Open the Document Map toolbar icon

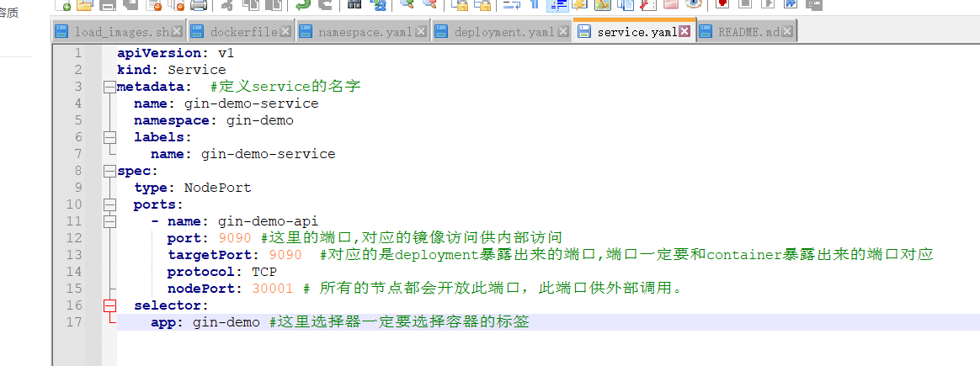tap(603, 5)
